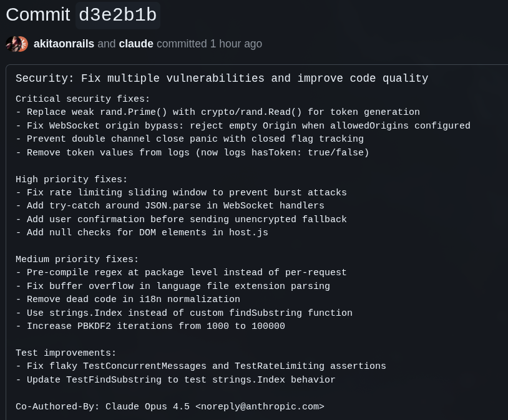This screenshot has height=420, width=508.
Task: Click the "Critical security fixes:" heading line
Action: 83,99
